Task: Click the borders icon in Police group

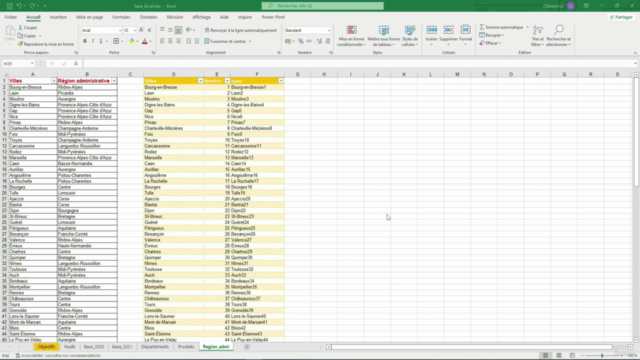Action: (x=116, y=41)
